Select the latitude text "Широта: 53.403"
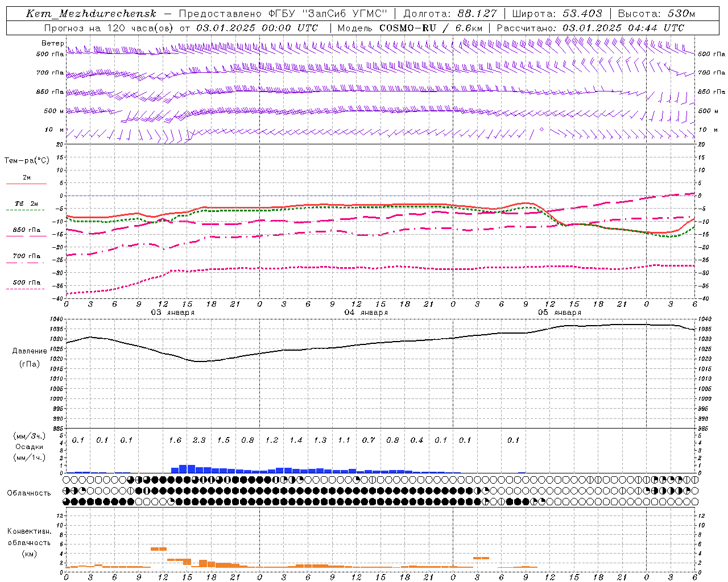728x582 pixels. (557, 14)
